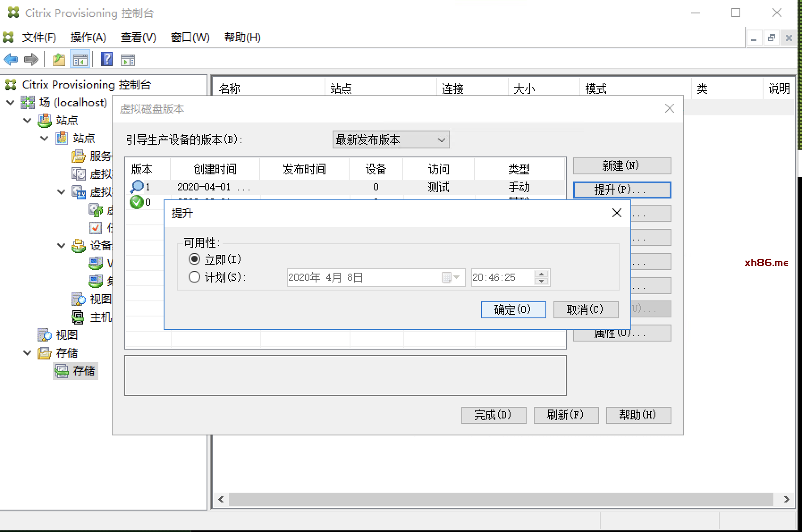Screen dimensions: 802x532
Task: Click the magnifier icon for version 1
Action: coord(137,186)
